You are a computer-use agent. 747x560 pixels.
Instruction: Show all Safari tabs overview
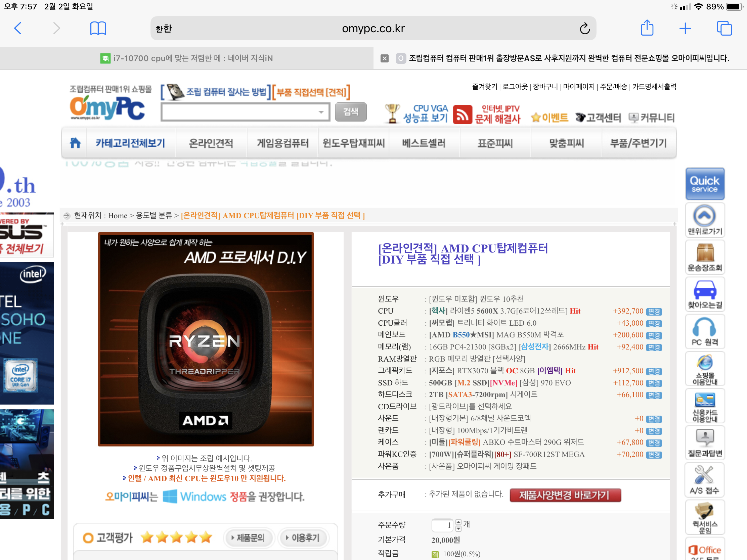tap(724, 28)
